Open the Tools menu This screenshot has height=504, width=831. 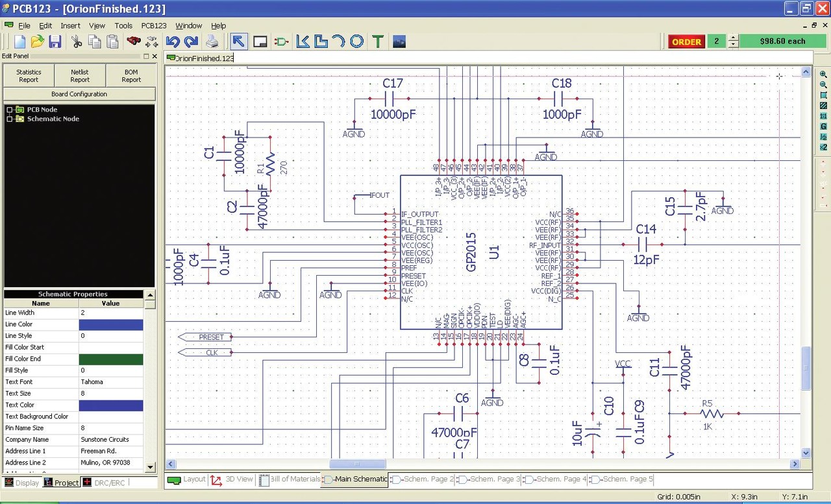123,26
